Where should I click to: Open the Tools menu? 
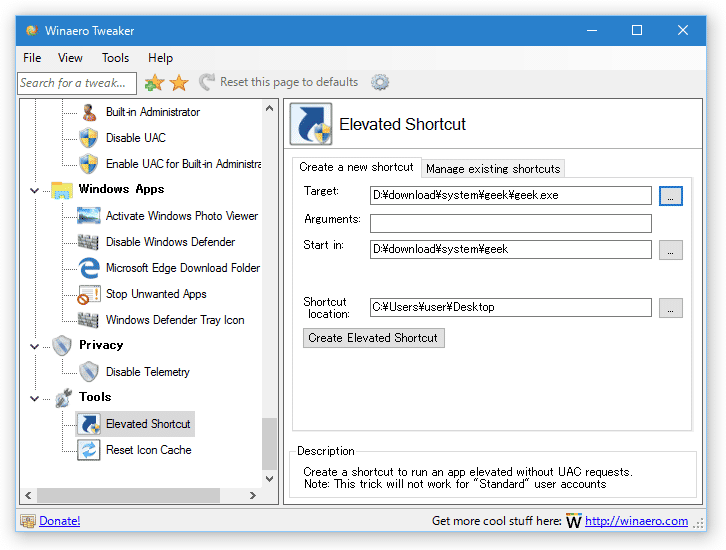[115, 58]
